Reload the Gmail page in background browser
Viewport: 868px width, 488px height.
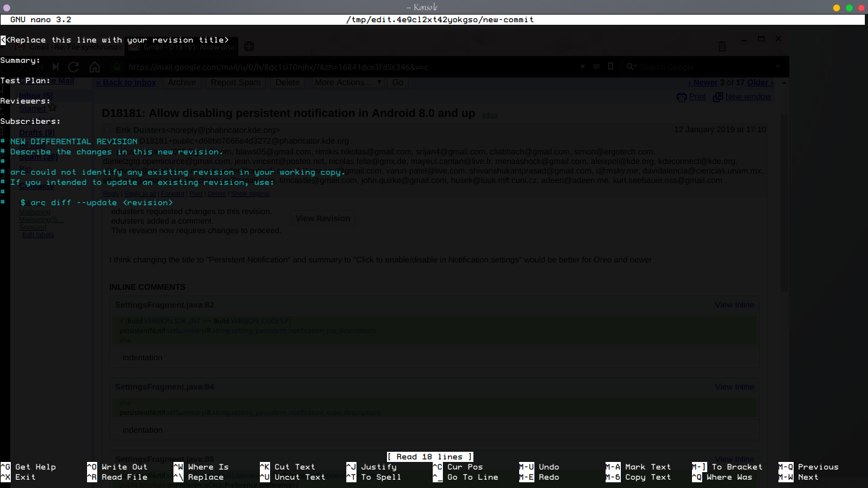click(74, 67)
